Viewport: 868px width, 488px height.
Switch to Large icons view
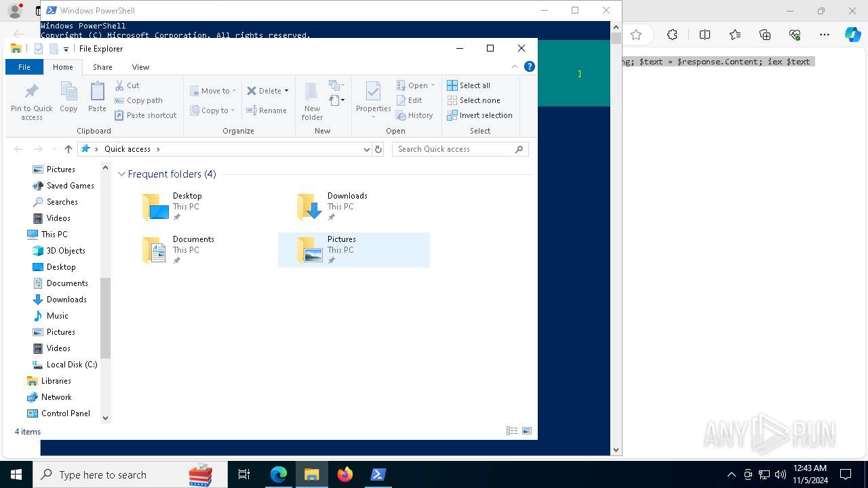(x=527, y=431)
